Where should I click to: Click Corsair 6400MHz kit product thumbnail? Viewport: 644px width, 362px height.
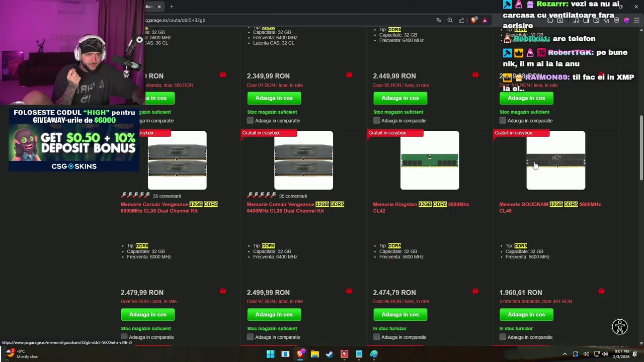(303, 160)
